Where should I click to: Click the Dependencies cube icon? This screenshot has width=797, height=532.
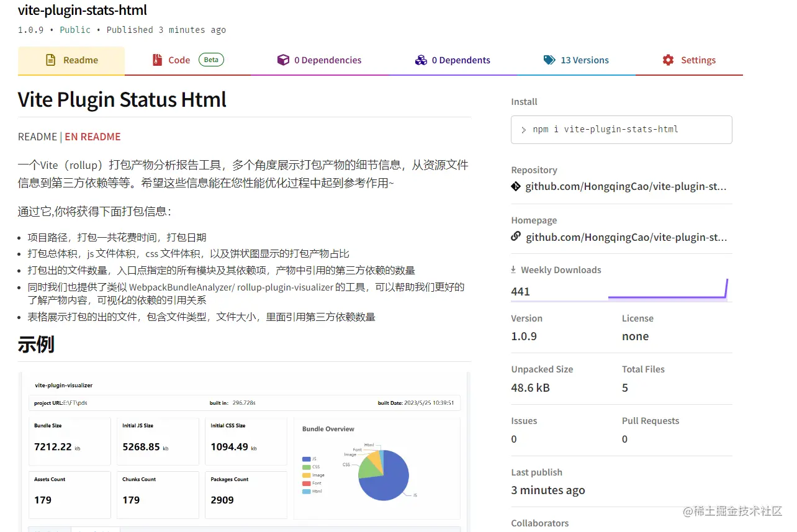coord(283,60)
